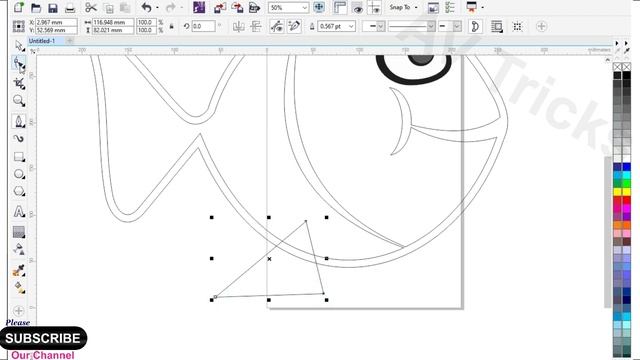Export the drawing
640x360 pixels.
click(237, 7)
